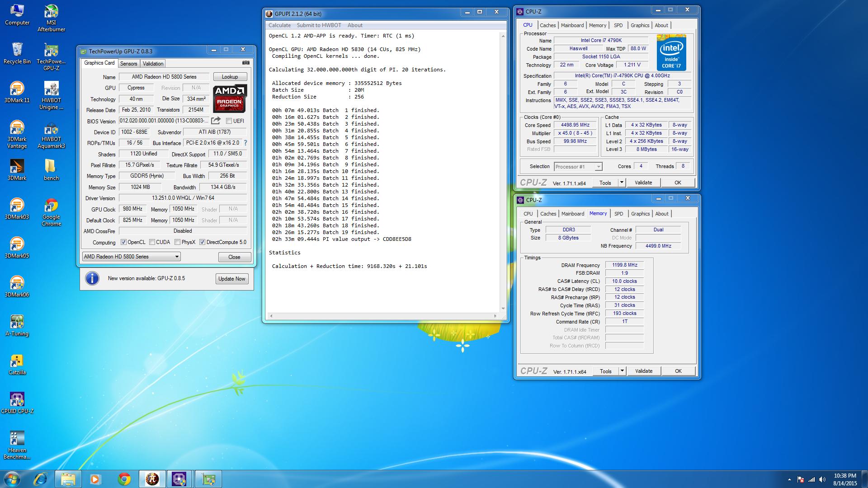The width and height of the screenshot is (868, 488).
Task: Open SPD tab in lower CPU-Z window
Action: point(618,214)
